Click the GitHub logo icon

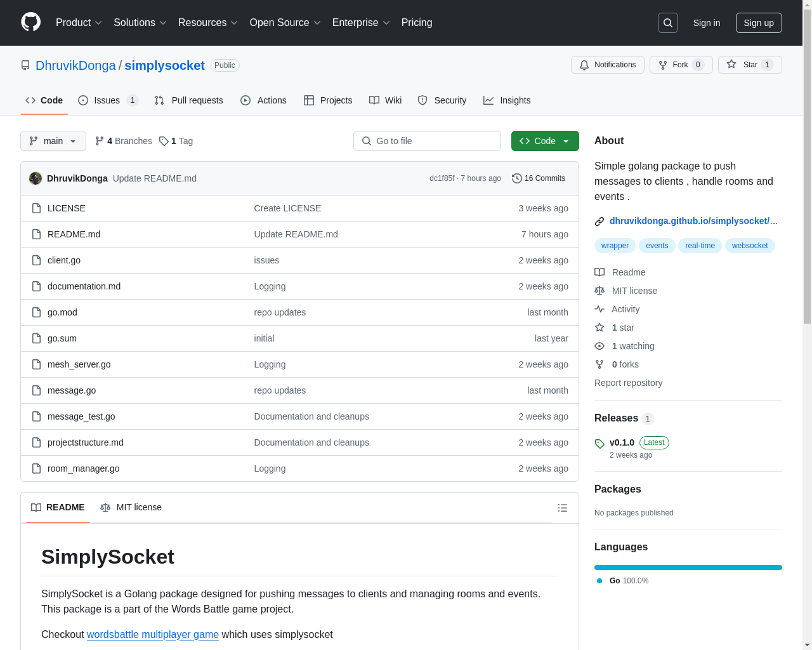tap(31, 22)
